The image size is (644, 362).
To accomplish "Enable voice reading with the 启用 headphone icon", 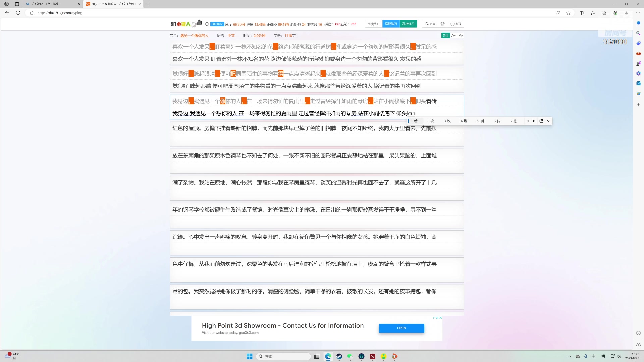I will pos(430,24).
